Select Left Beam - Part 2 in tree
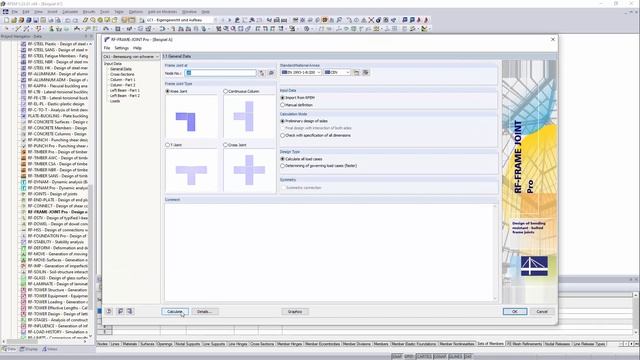This screenshot has height=360, width=640. [124, 96]
